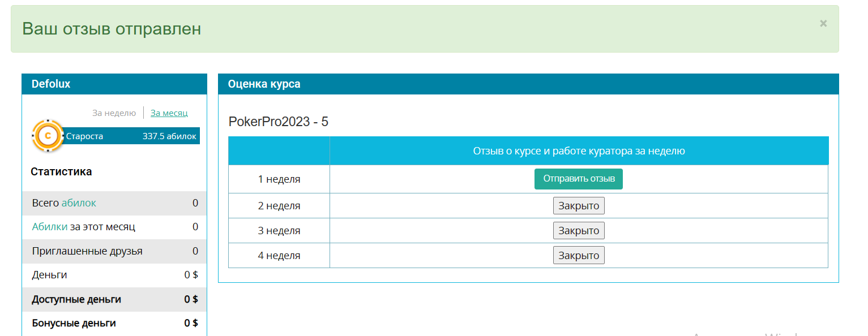Click the green "Отправить отзыв" button

579,179
